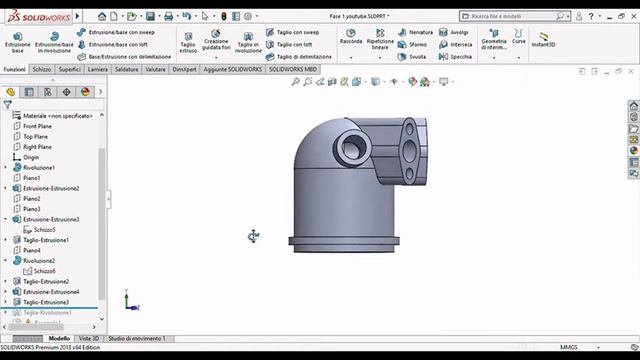Open PropertyManager tab icon
640x360 pixels.
[29, 92]
